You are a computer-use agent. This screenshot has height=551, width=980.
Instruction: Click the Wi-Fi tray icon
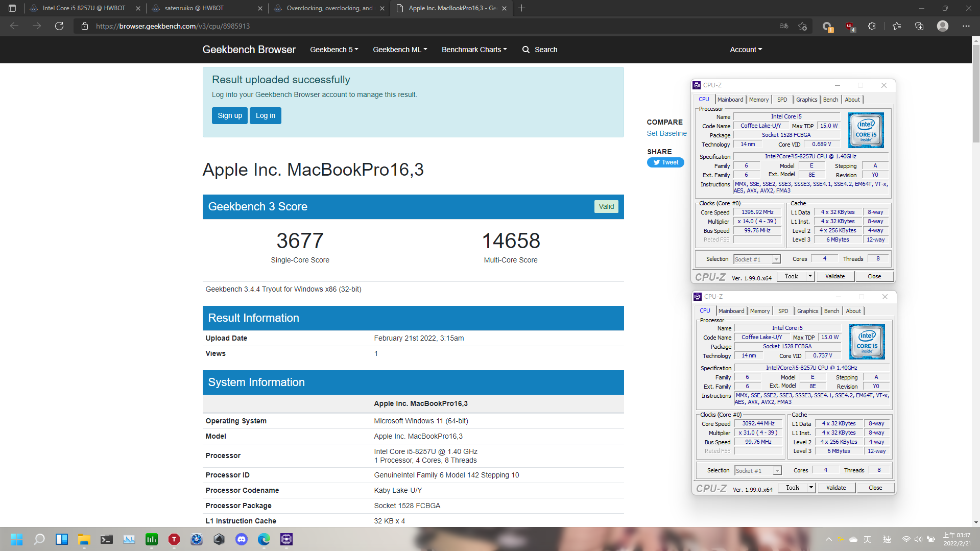click(906, 539)
